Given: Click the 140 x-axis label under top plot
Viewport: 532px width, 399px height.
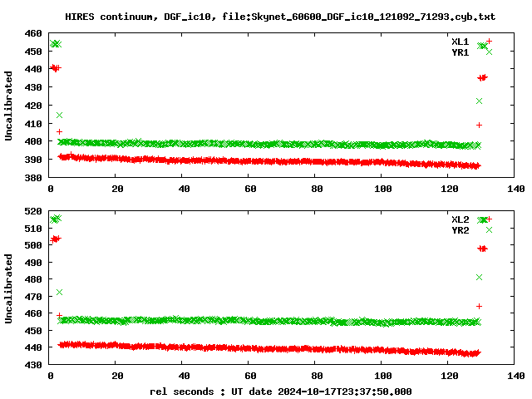Looking at the screenshot, I should pos(516,189).
